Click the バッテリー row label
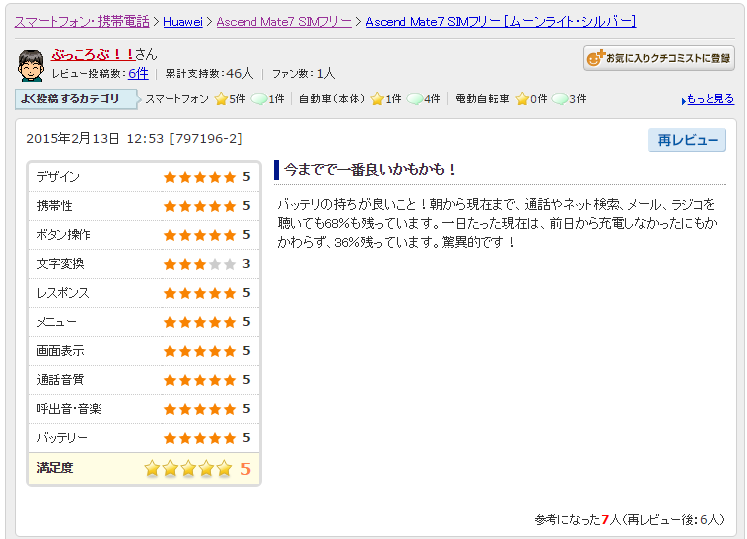Image resolution: width=747 pixels, height=539 pixels. (x=62, y=437)
